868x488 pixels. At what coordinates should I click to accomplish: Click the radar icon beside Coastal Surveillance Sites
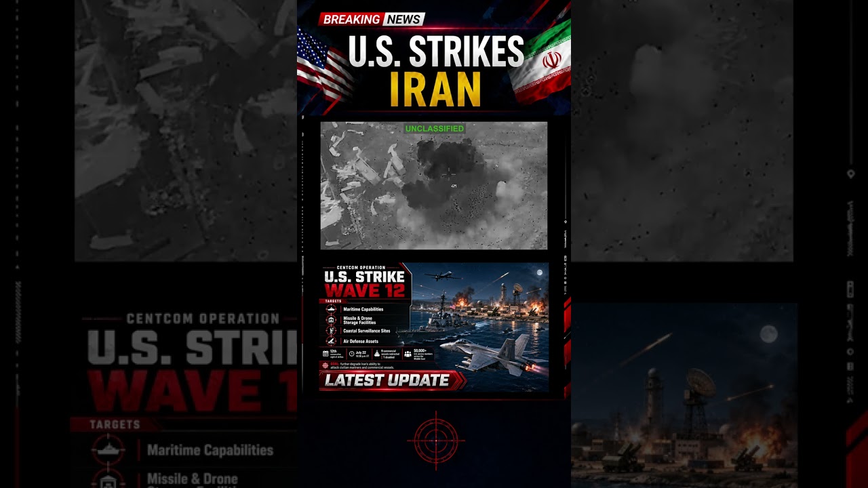click(x=332, y=331)
